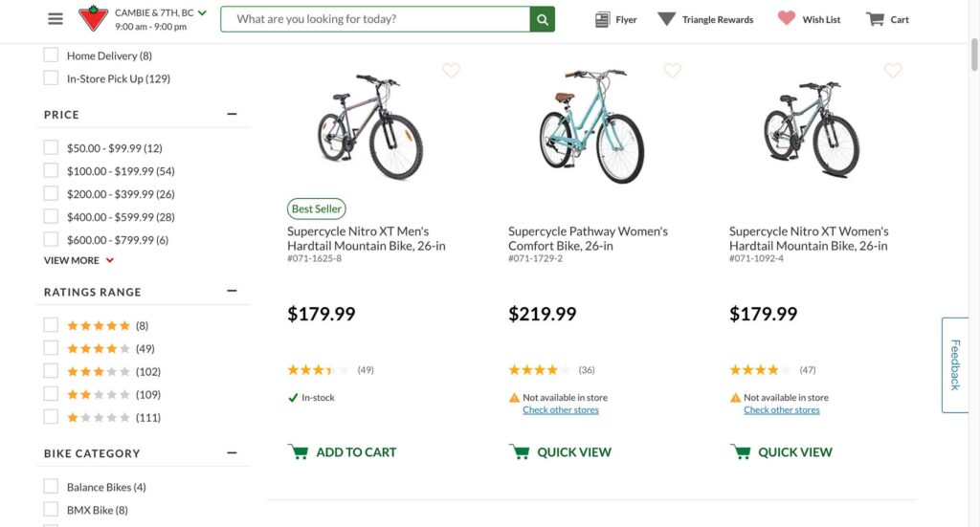Enable the $100.00 - $199.99 price filter
Screen dimensions: 980x527
click(x=51, y=171)
